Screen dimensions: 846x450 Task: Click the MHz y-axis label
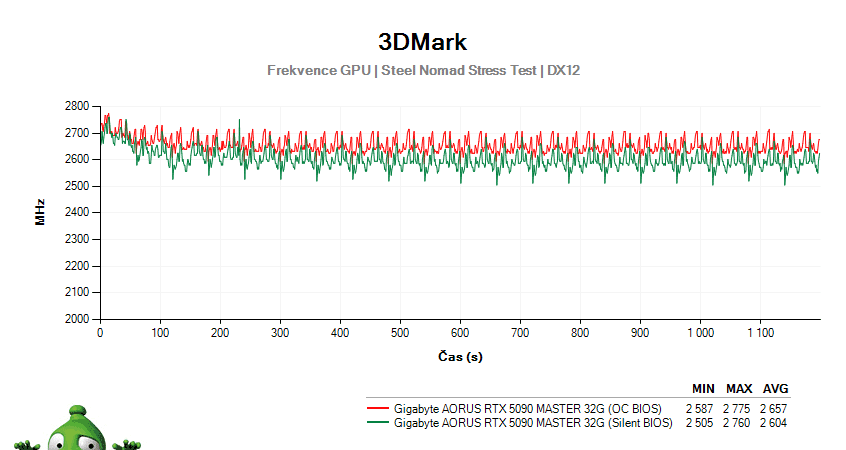coord(40,212)
